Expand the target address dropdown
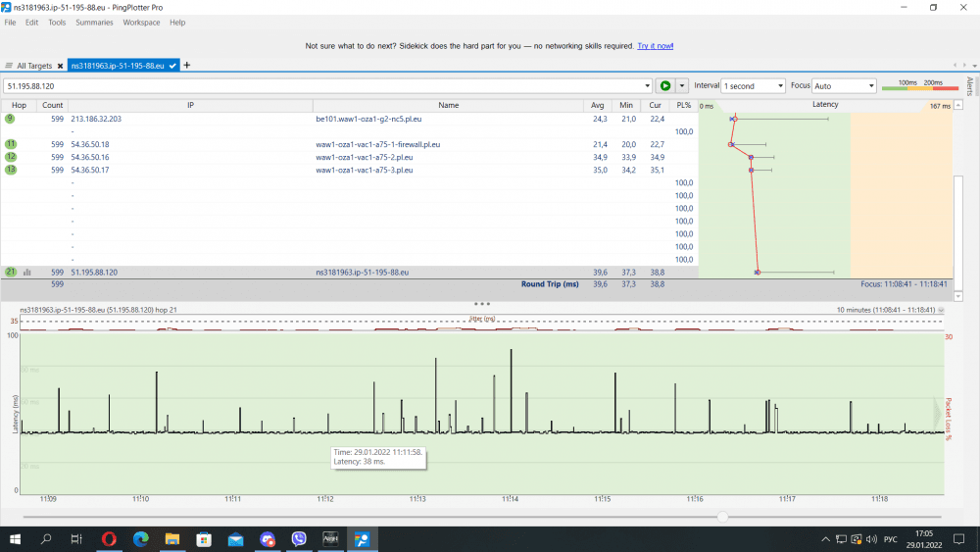This screenshot has width=980, height=552. [x=648, y=86]
